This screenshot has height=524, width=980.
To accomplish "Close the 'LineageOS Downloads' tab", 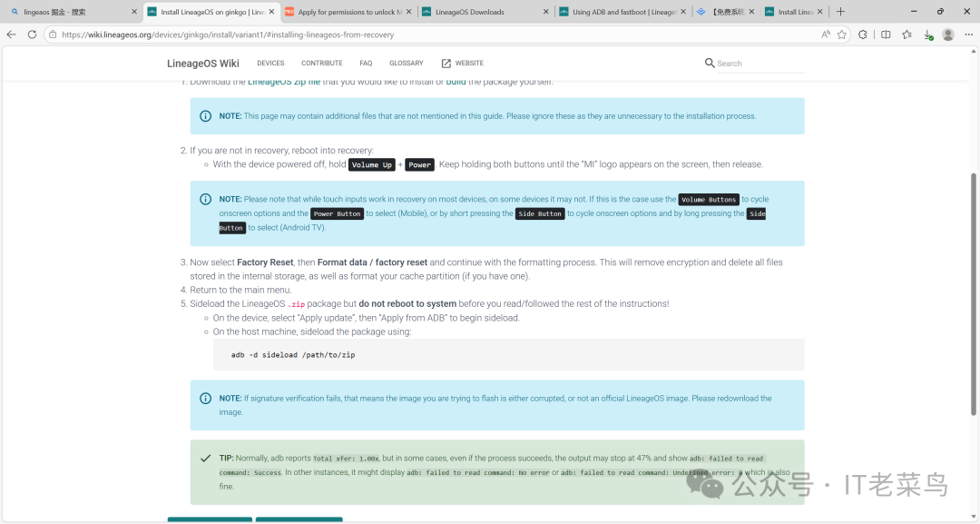I will [x=545, y=11].
